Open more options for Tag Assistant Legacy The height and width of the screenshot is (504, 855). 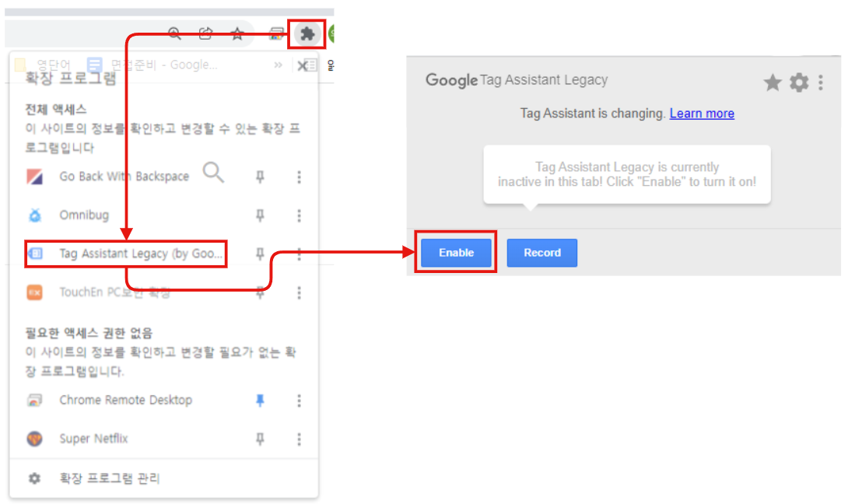299,254
